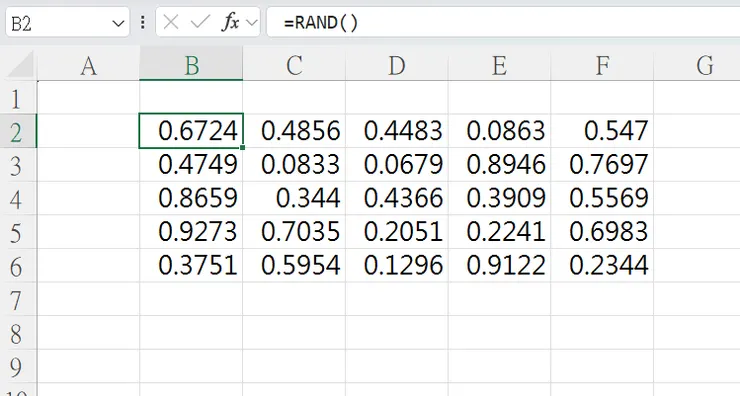Select row 9 header
Viewport: 740px width, 396px height.
[18, 366]
